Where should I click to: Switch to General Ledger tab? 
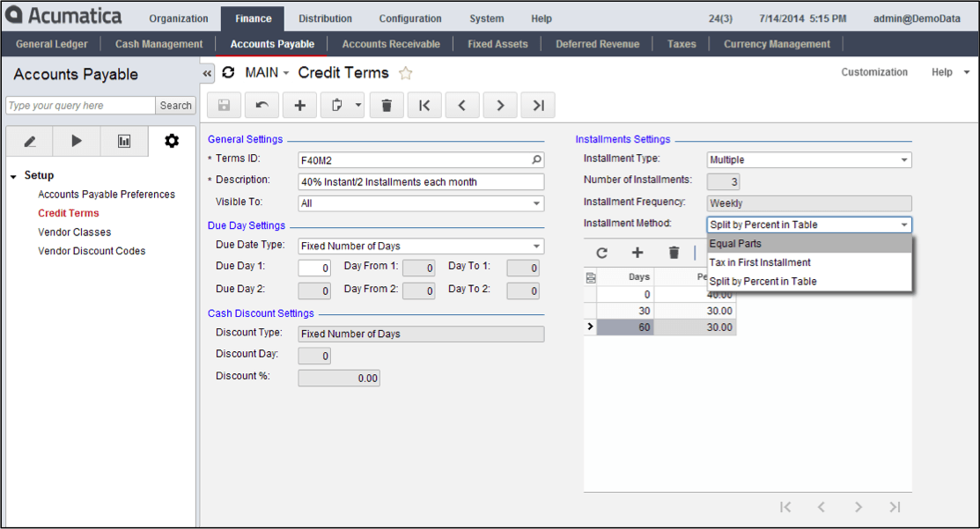52,44
